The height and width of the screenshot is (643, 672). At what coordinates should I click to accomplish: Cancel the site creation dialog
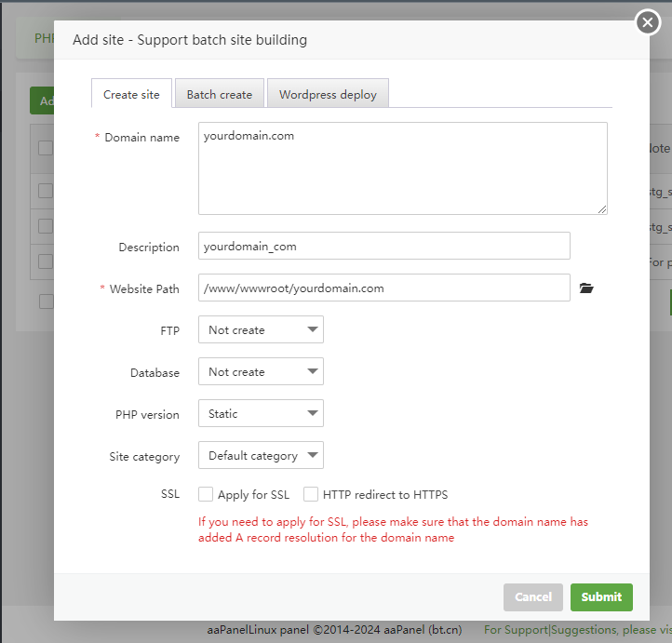click(x=533, y=597)
